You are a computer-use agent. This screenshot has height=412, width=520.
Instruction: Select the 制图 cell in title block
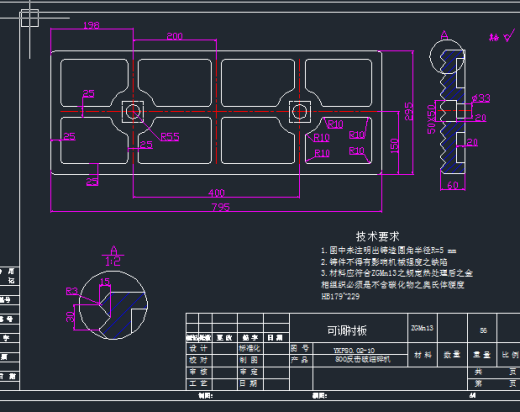(249, 360)
